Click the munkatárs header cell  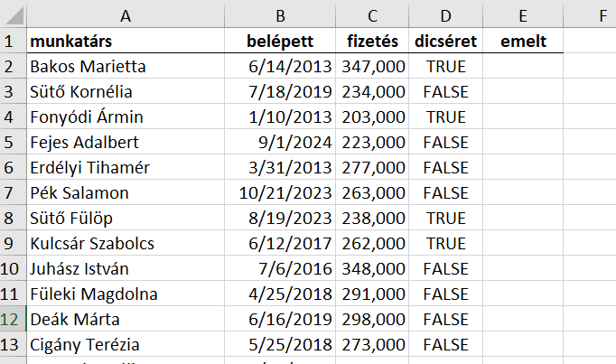coord(126,41)
